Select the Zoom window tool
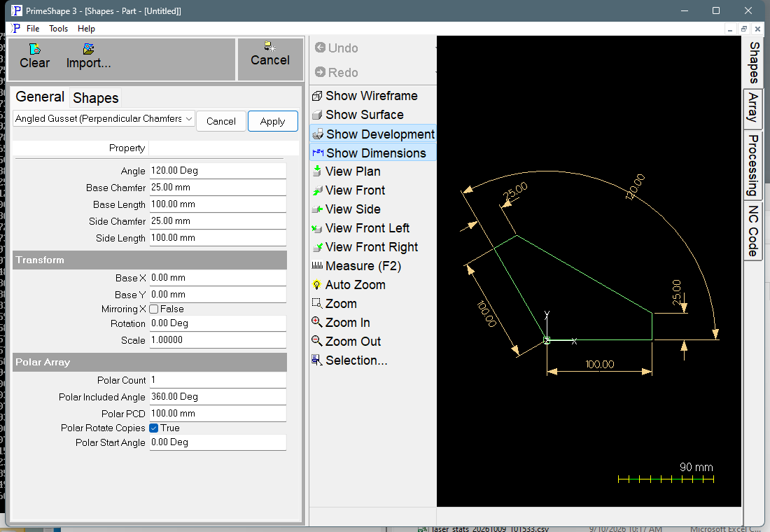770x532 pixels. coord(335,304)
